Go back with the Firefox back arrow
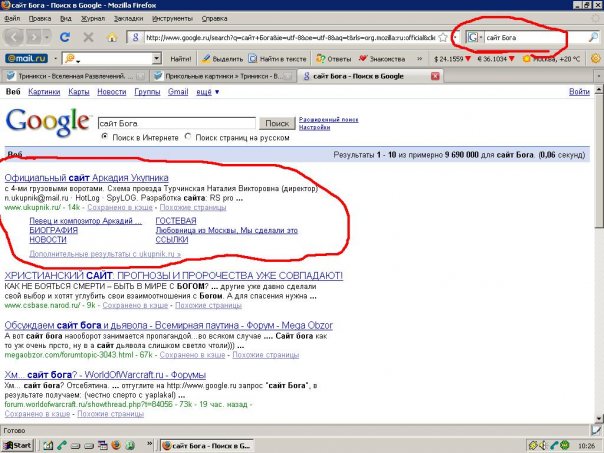Viewport: 604px width, 453px height. tap(14, 37)
